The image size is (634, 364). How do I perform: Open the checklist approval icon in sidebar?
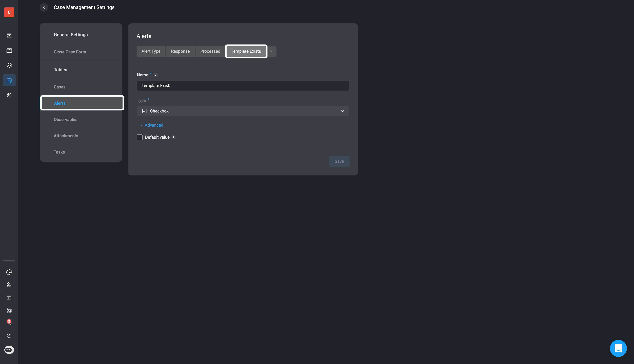click(9, 311)
